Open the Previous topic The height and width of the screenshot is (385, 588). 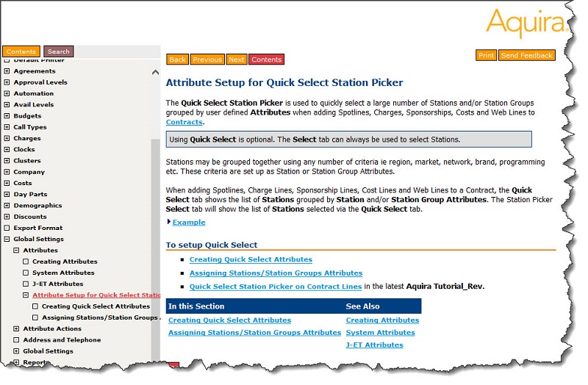(207, 60)
